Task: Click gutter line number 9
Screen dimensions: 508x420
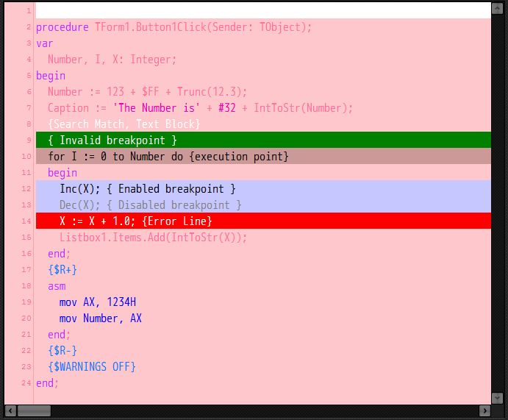Action: point(29,140)
